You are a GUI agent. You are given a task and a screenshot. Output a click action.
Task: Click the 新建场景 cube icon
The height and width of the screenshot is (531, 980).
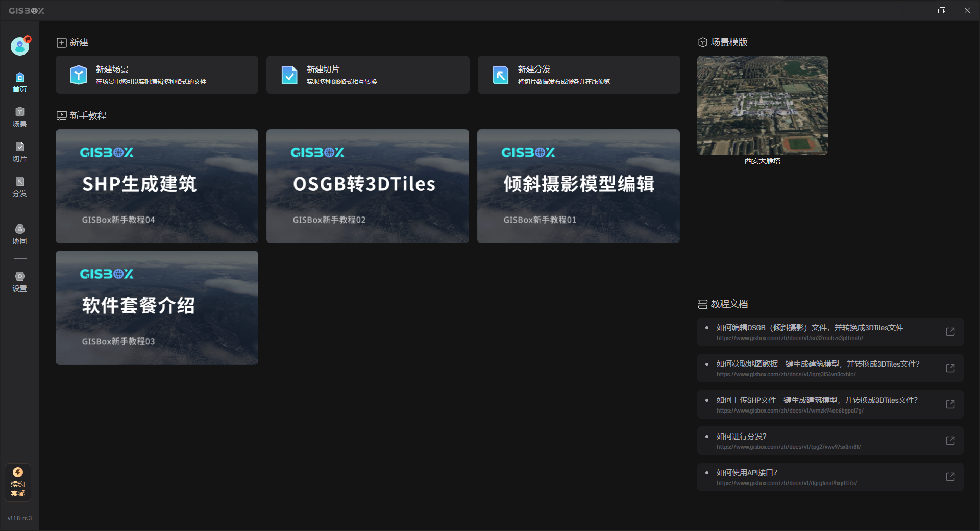79,75
